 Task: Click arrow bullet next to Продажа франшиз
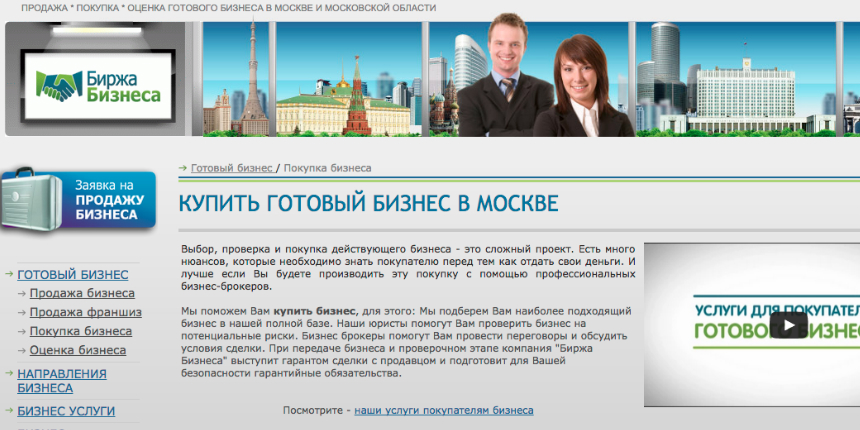[x=21, y=313]
